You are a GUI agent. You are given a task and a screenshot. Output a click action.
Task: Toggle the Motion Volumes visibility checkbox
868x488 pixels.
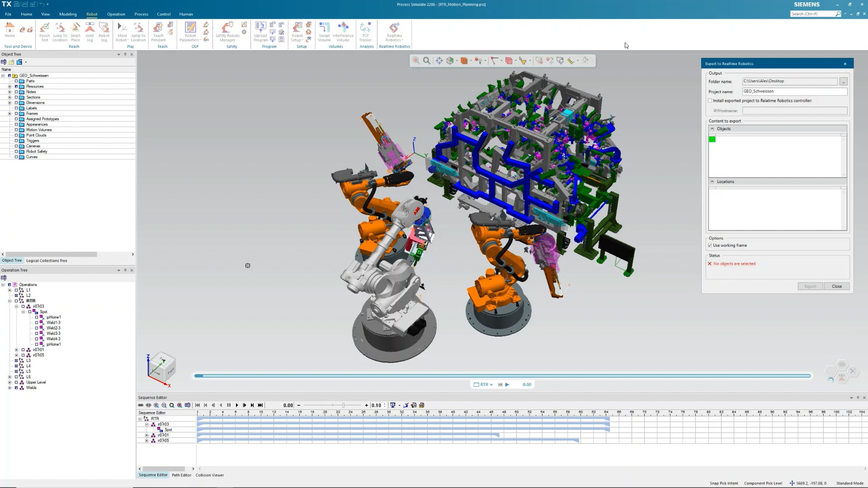(x=16, y=130)
